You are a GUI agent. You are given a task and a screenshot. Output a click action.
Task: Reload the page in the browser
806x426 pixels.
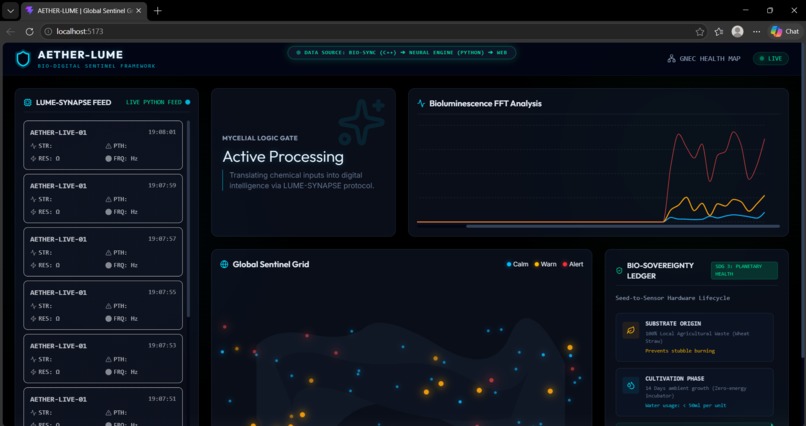29,32
